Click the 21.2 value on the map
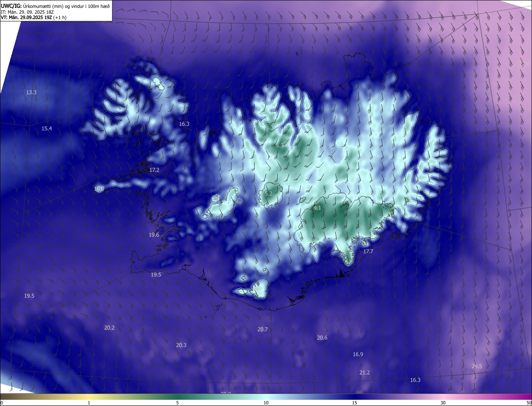Screen dimensions: 532x406 (365, 373)
